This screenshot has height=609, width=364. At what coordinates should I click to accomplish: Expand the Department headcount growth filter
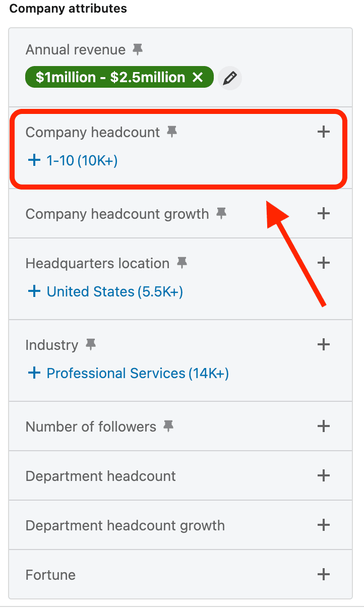point(323,525)
